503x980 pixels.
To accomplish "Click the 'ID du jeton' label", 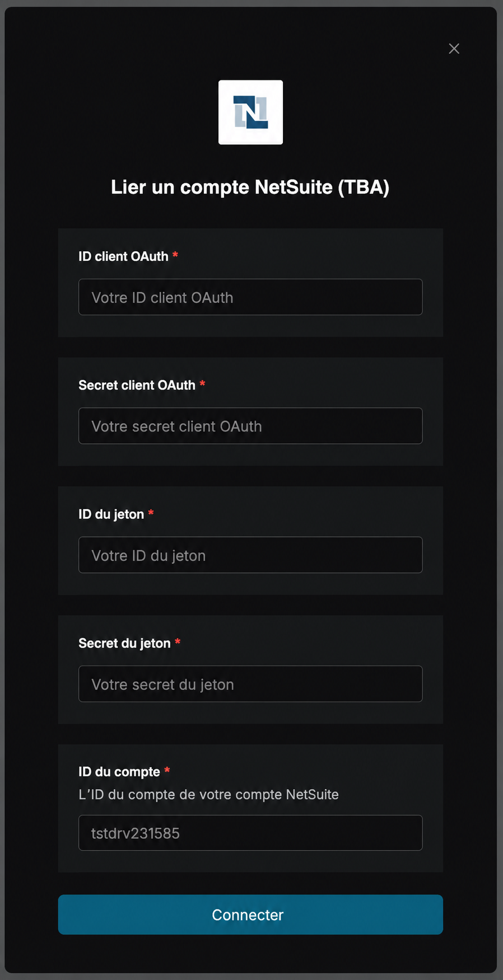I will click(x=111, y=514).
